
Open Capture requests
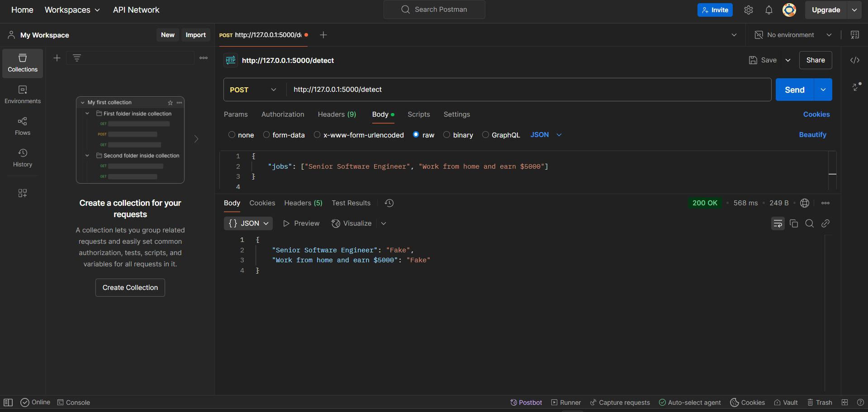620,403
